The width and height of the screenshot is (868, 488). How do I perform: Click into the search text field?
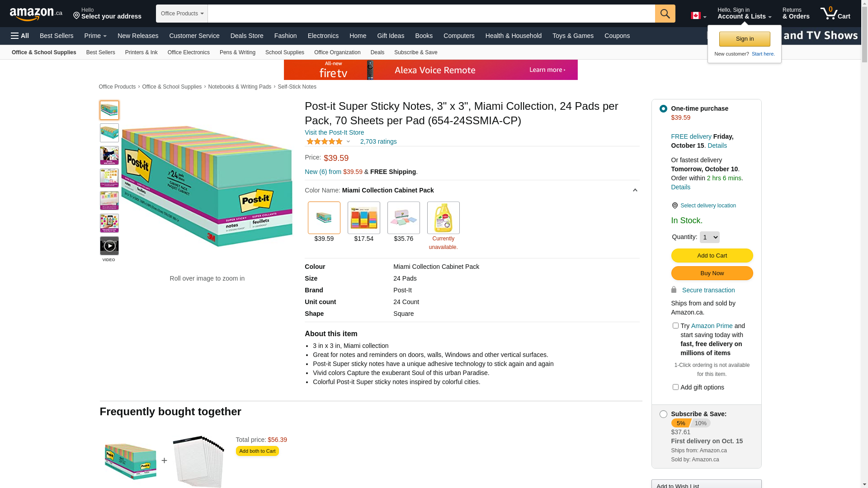point(431,14)
